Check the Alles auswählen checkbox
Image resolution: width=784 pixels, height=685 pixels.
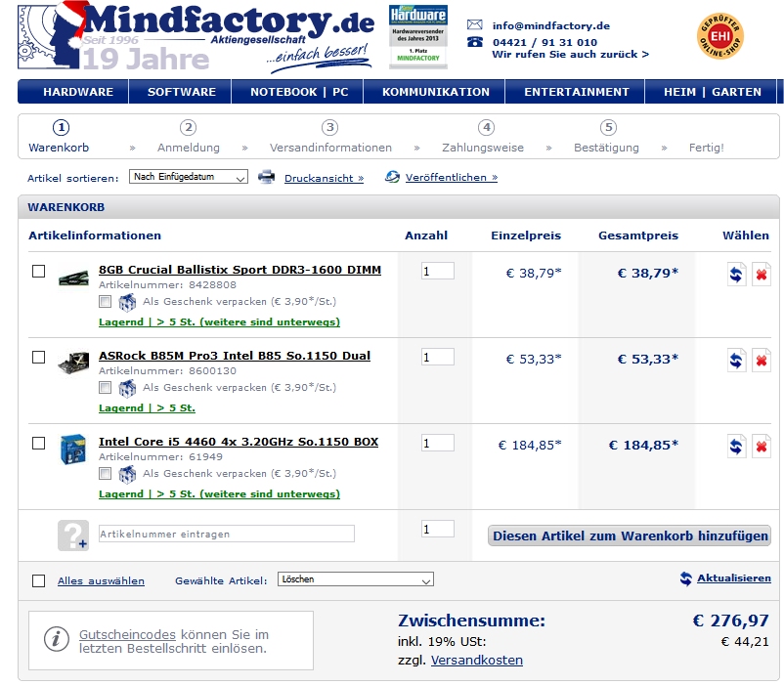pos(38,580)
